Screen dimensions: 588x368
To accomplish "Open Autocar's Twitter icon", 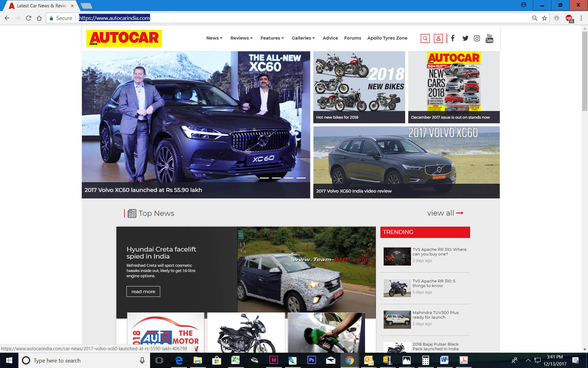I will click(x=465, y=38).
